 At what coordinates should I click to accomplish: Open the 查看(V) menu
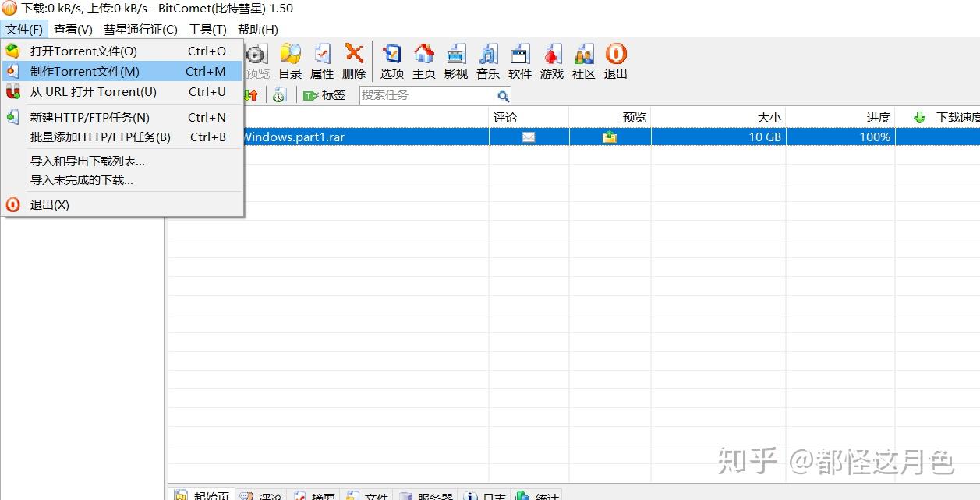point(73,30)
